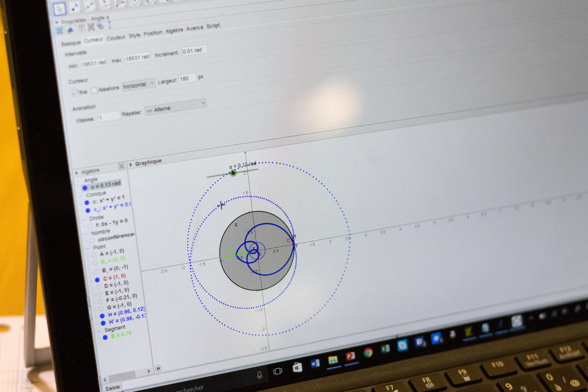Switch to the Style tab

(x=134, y=36)
